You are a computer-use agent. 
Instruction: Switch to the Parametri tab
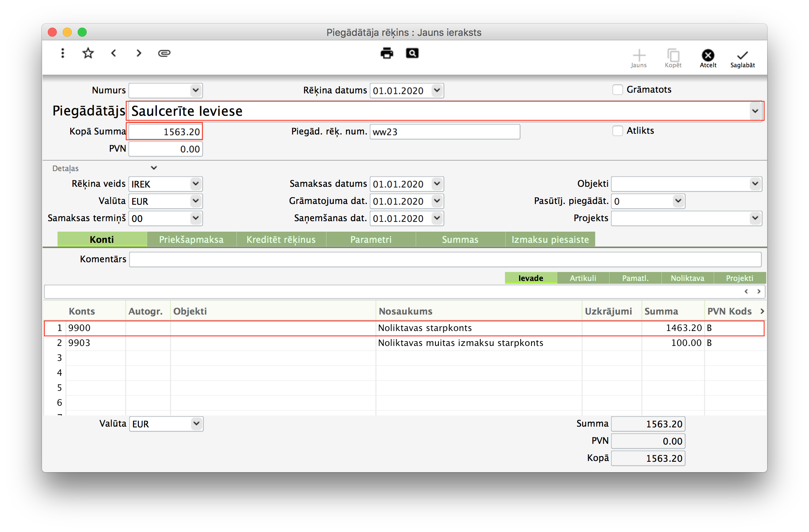(x=371, y=239)
